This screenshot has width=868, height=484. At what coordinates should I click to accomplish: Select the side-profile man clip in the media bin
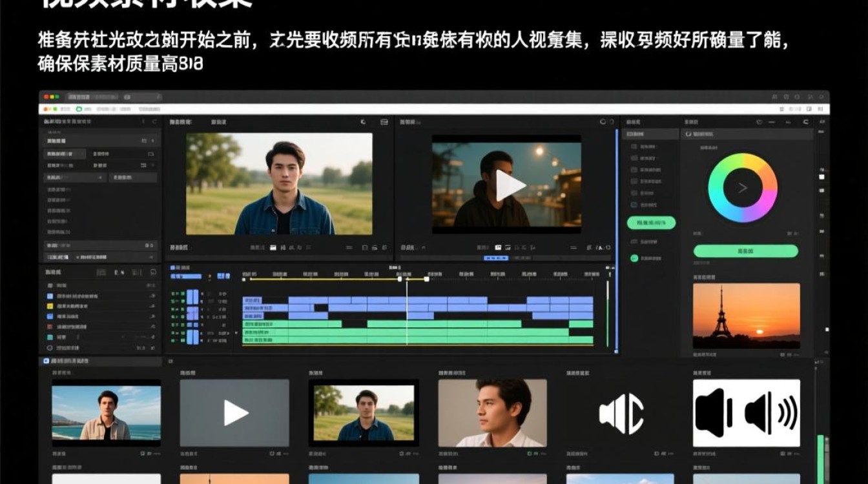492,413
